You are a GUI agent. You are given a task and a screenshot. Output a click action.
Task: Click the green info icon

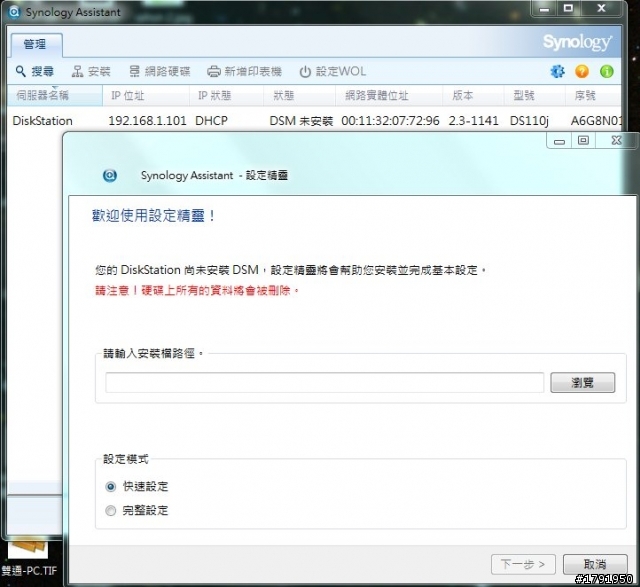coord(607,71)
